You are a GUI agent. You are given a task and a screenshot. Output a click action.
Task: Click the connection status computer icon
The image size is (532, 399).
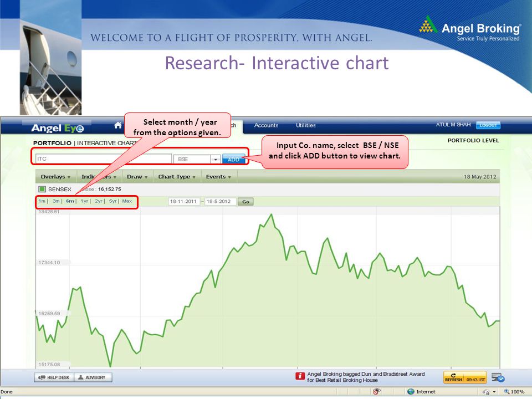[498, 377]
